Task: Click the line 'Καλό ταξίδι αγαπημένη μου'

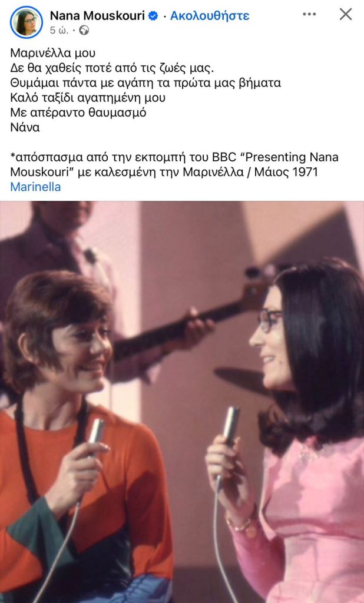Action: tap(88, 98)
